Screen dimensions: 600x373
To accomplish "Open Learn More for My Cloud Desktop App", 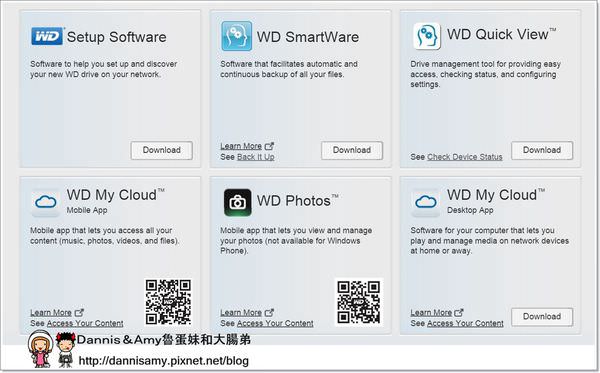I will 431,313.
